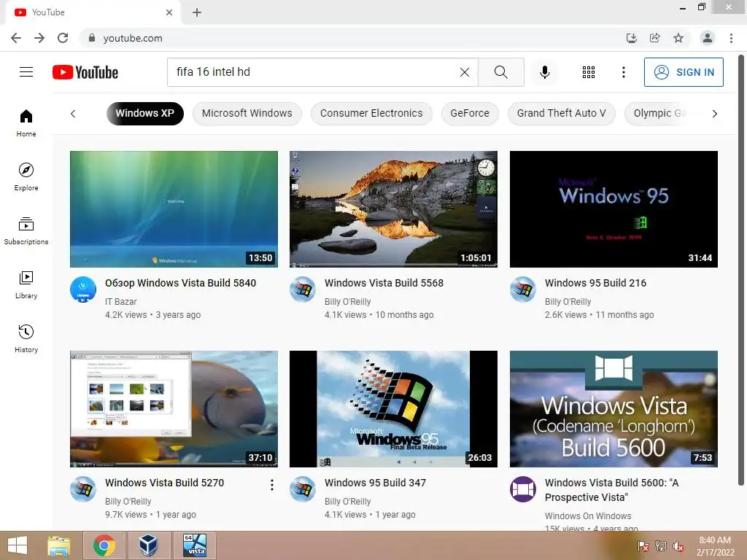Go back in browser
Screen dimensions: 747x560
pos(16,38)
